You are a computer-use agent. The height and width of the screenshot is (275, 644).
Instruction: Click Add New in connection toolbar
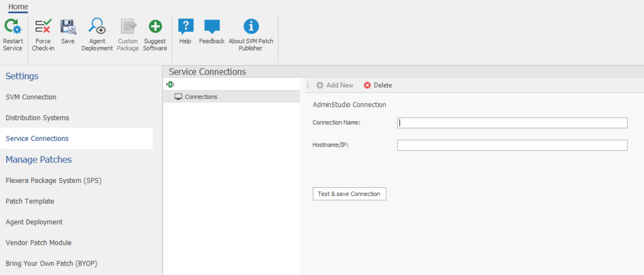[335, 85]
